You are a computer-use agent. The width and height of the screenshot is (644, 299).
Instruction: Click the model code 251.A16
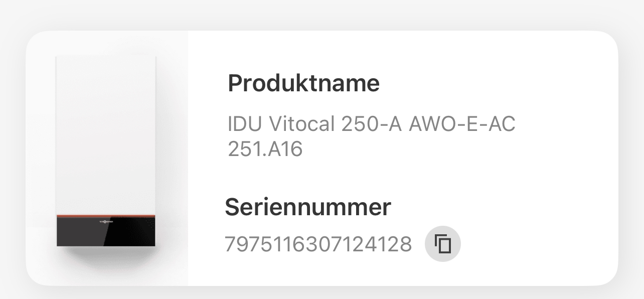click(x=265, y=149)
